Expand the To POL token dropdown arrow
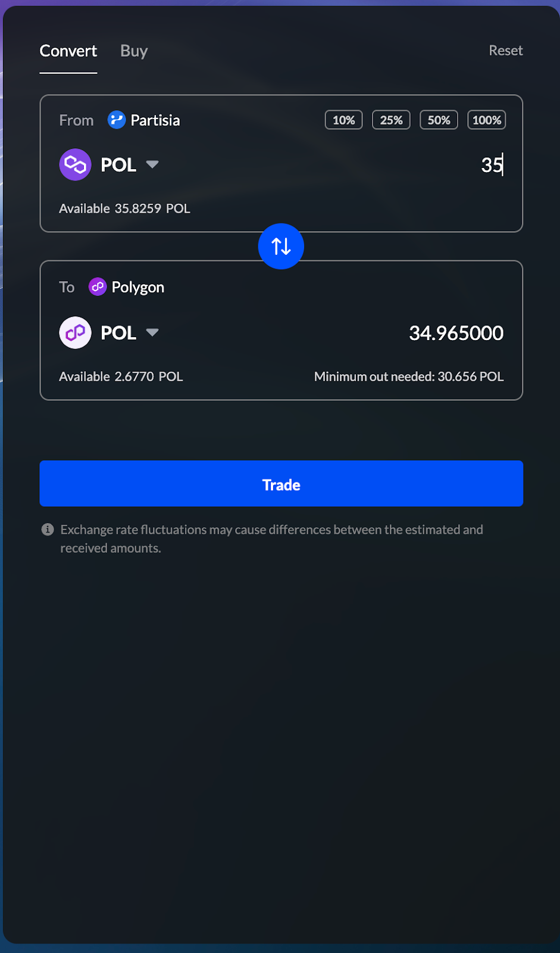The height and width of the screenshot is (953, 560). tap(152, 332)
